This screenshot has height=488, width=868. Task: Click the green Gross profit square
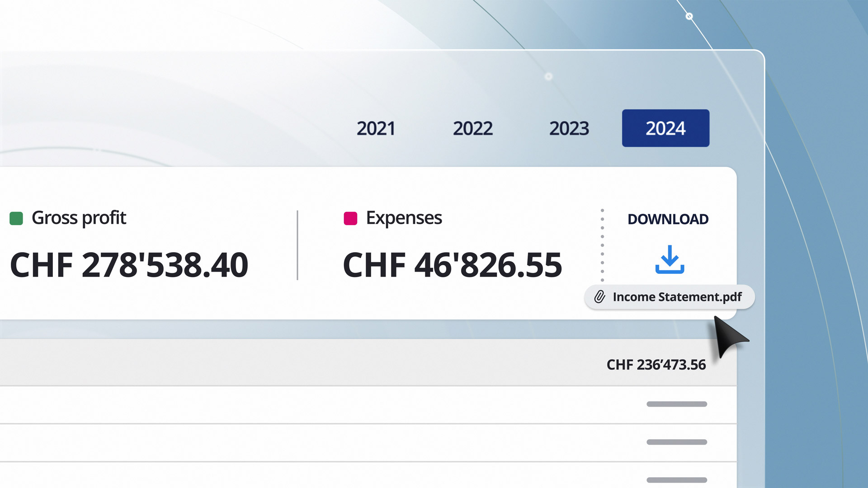16,218
